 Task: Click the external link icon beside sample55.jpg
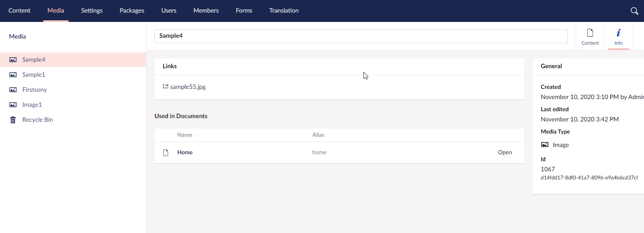point(165,86)
